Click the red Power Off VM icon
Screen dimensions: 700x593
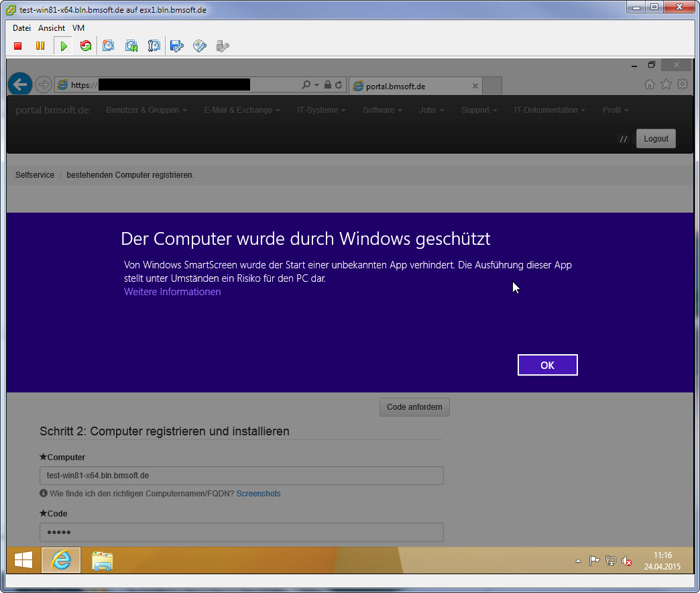18,46
